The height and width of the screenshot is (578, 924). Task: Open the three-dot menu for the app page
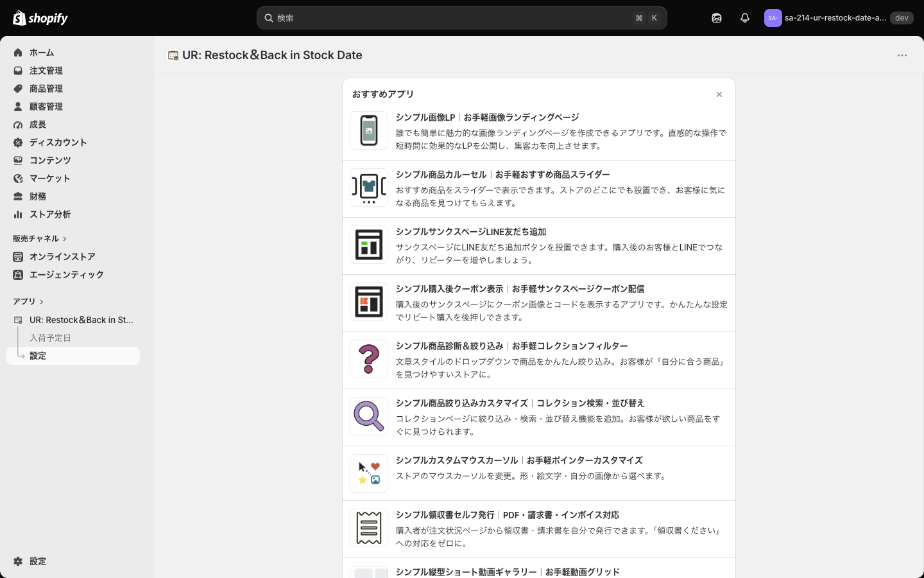pyautogui.click(x=902, y=55)
